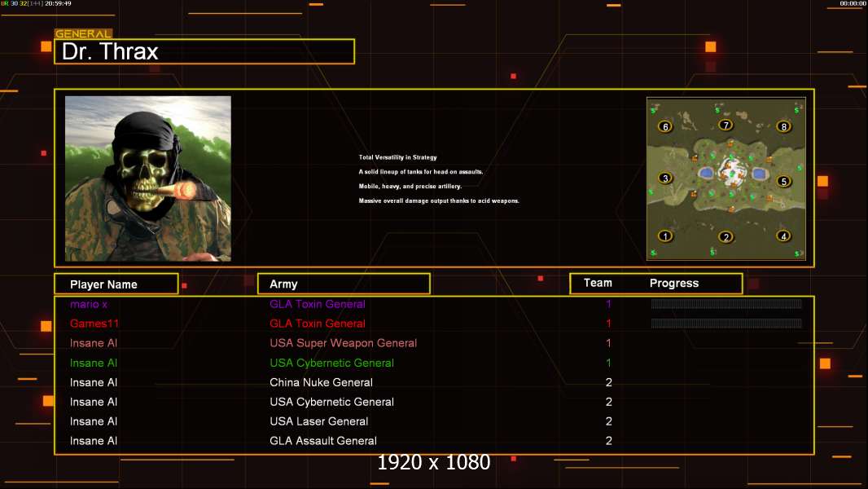Screen dimensions: 868x489
Task: Click the Dr. Thrax skull portrait
Action: 148,178
